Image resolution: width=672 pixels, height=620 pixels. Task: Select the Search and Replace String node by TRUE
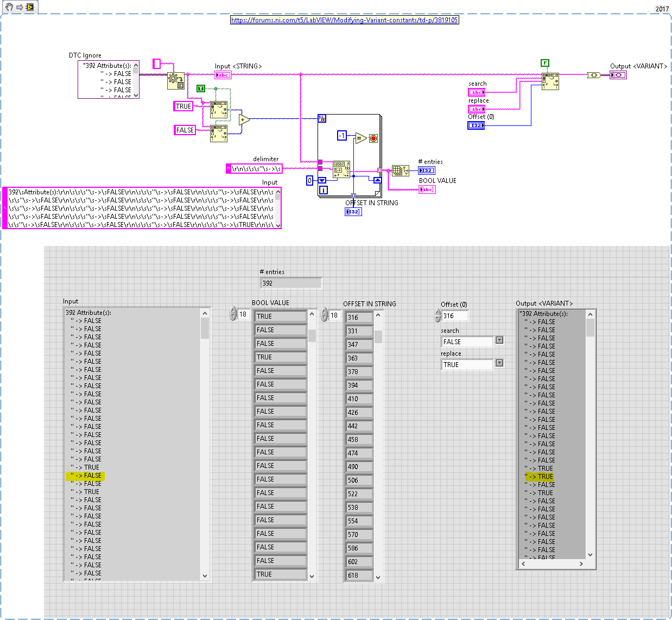219,110
